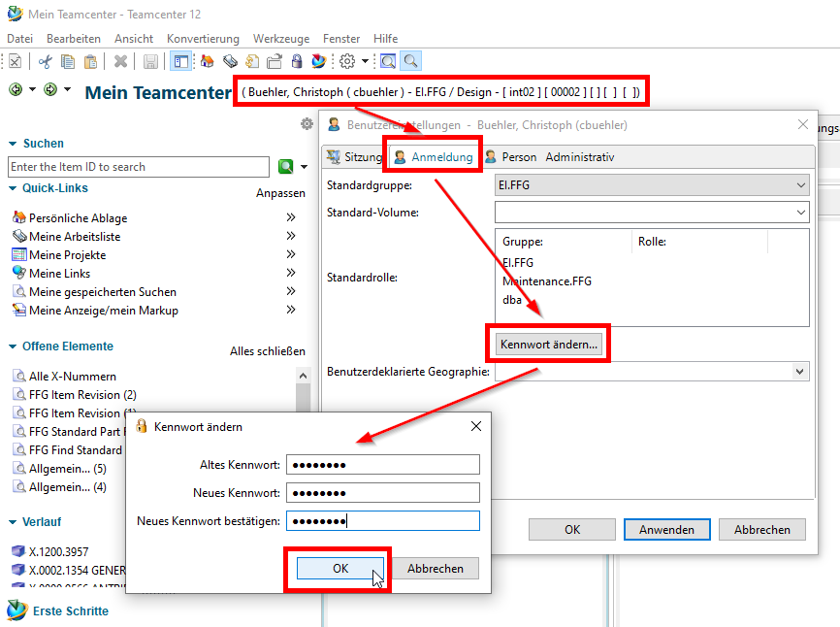Click the green back navigation arrow

click(16, 89)
